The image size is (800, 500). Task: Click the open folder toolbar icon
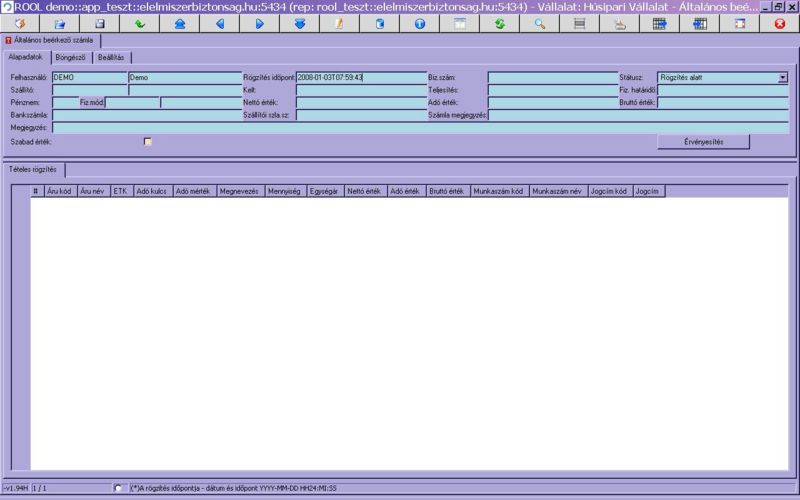click(59, 23)
